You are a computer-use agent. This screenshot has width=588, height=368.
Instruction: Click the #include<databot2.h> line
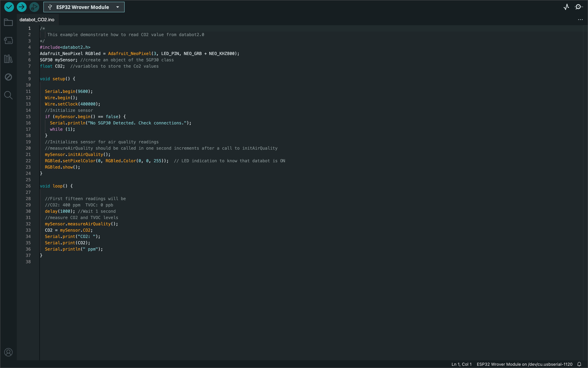point(65,47)
